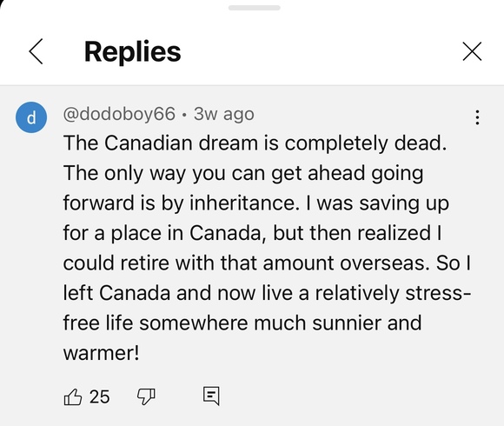Open the three-dot options menu for the comment
The width and height of the screenshot is (504, 426).
(477, 117)
